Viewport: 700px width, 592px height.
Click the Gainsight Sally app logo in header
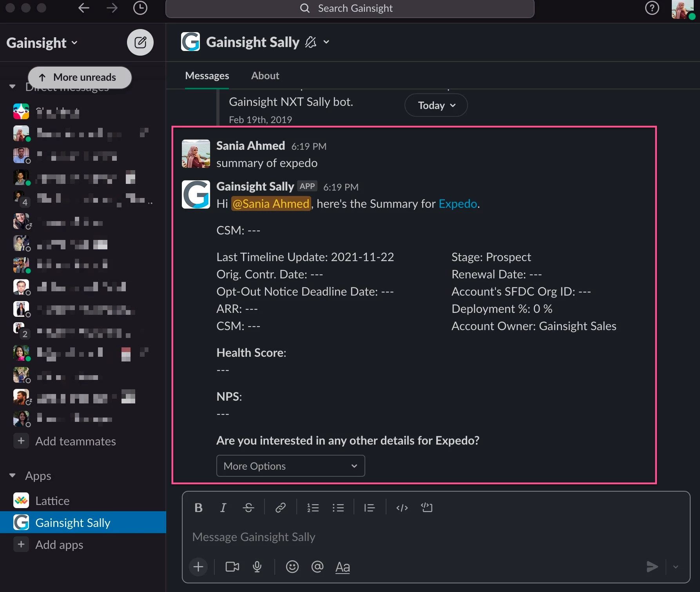point(190,42)
